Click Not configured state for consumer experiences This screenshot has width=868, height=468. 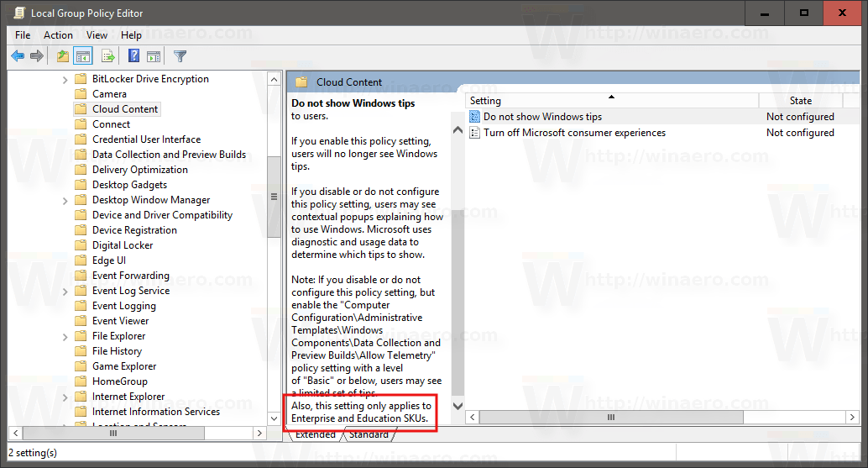pyautogui.click(x=800, y=133)
